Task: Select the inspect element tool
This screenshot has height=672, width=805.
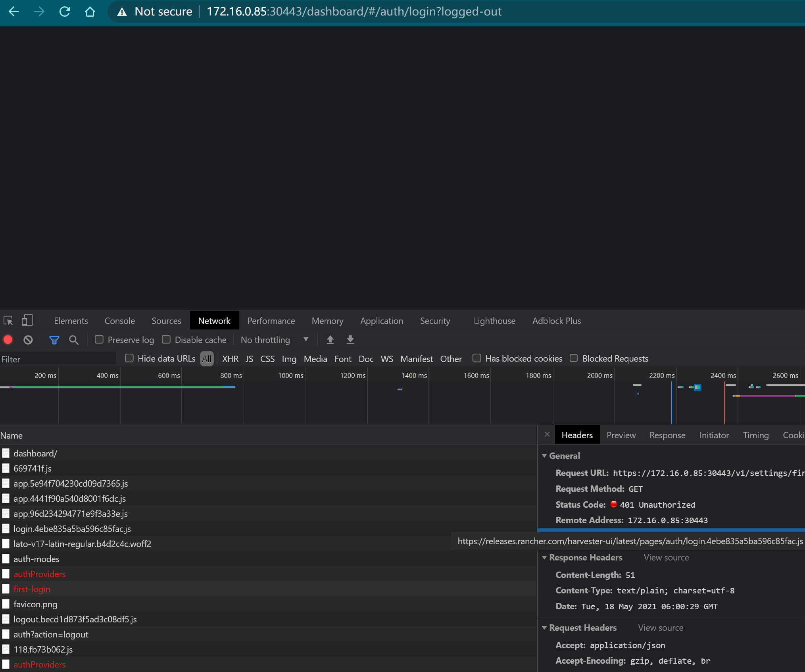Action: pyautogui.click(x=8, y=320)
